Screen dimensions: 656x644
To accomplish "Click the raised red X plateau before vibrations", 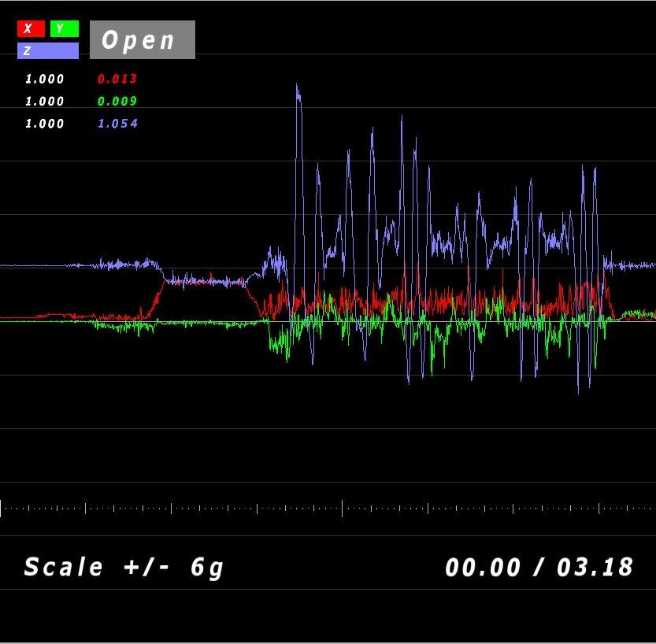I will coord(205,280).
